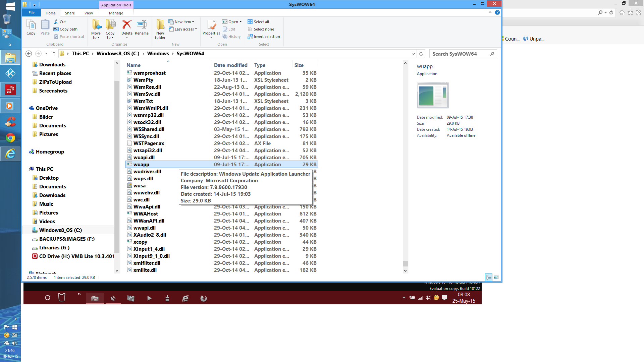
Task: Switch to large icons view in status bar
Action: (496, 277)
